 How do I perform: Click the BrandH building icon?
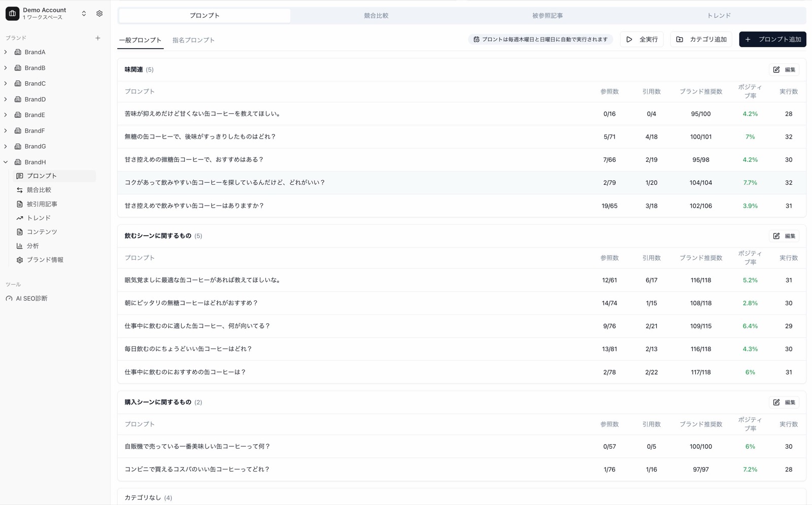[18, 162]
